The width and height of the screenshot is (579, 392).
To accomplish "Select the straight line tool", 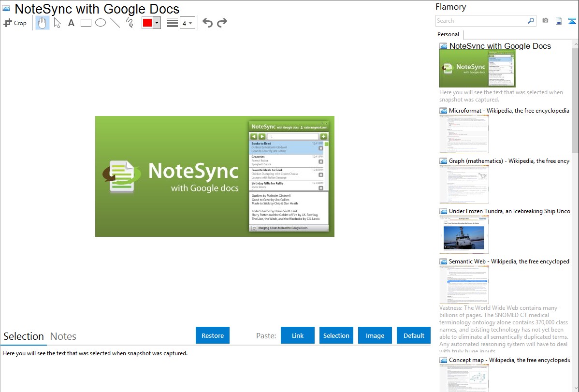I will [115, 23].
